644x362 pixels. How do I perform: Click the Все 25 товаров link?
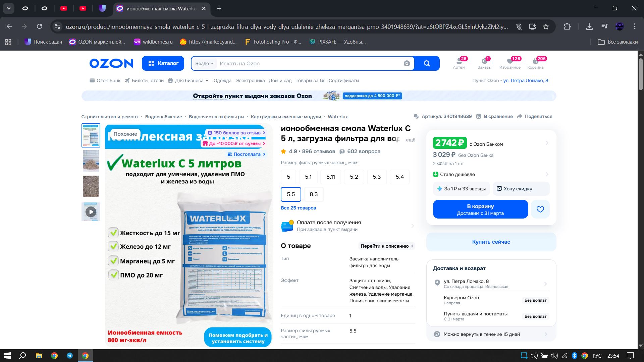click(298, 208)
